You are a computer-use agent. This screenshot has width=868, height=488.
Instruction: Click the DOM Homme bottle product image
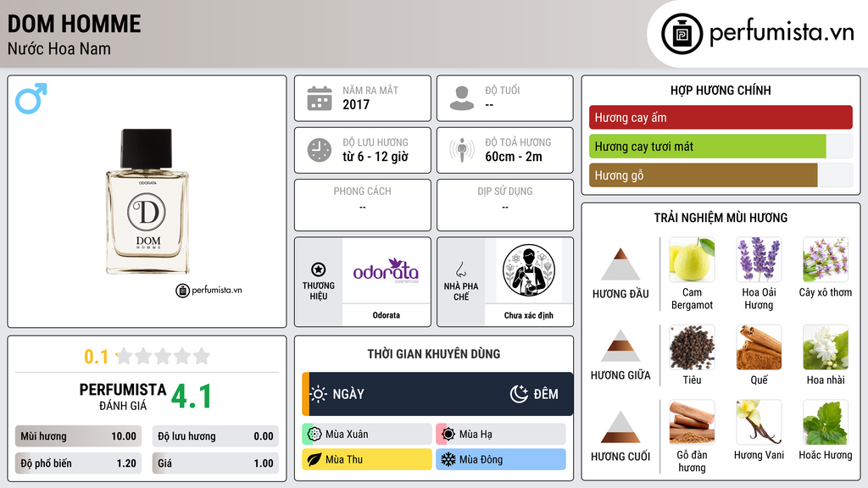tap(147, 202)
